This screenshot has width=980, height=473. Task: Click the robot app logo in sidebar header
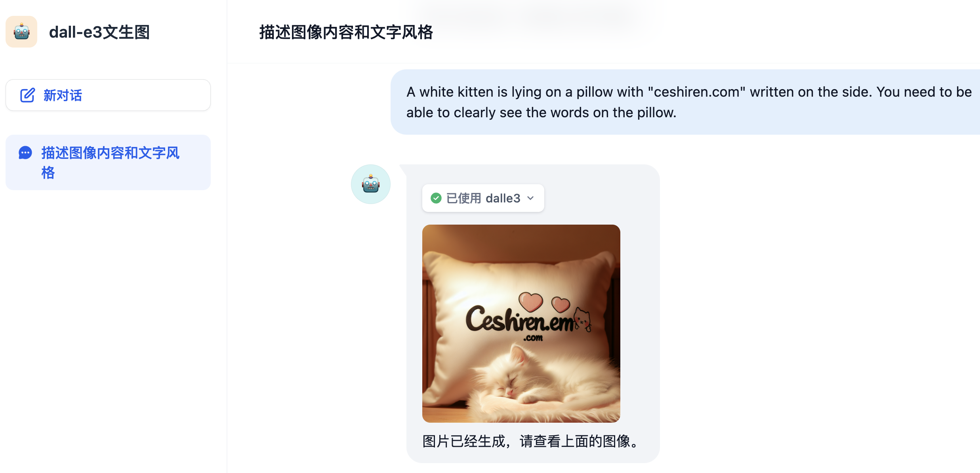pyautogui.click(x=21, y=32)
